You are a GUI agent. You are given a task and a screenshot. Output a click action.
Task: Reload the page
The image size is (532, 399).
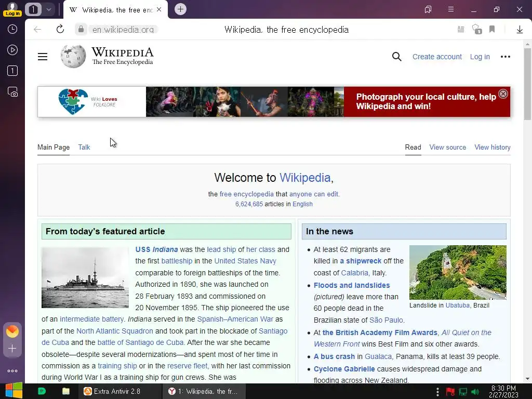click(60, 29)
